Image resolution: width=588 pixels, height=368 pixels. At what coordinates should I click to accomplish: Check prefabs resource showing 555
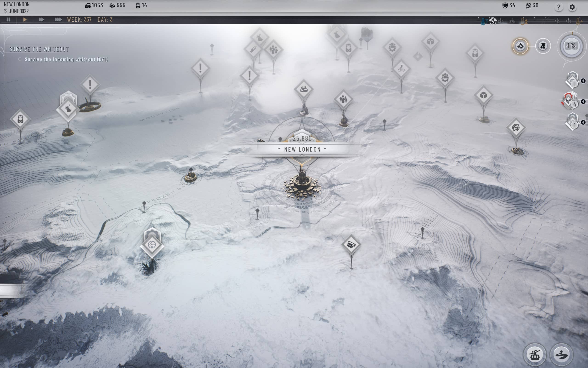pos(117,5)
